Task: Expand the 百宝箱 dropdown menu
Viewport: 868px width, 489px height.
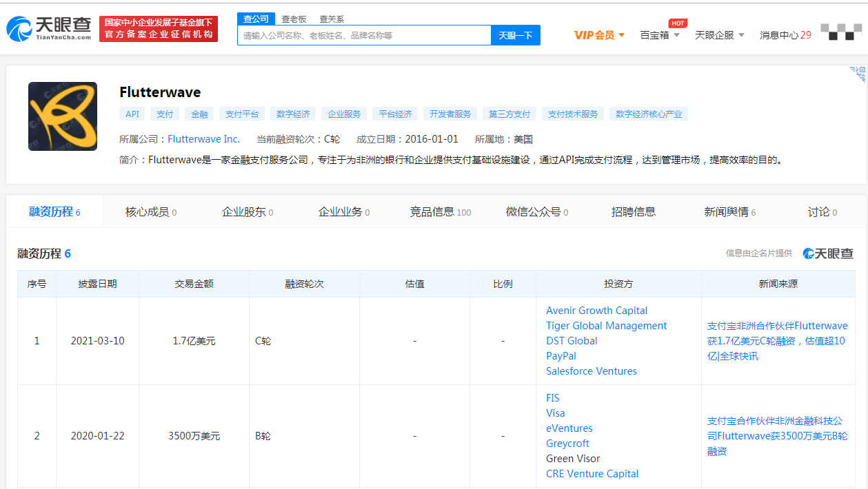Action: click(660, 35)
